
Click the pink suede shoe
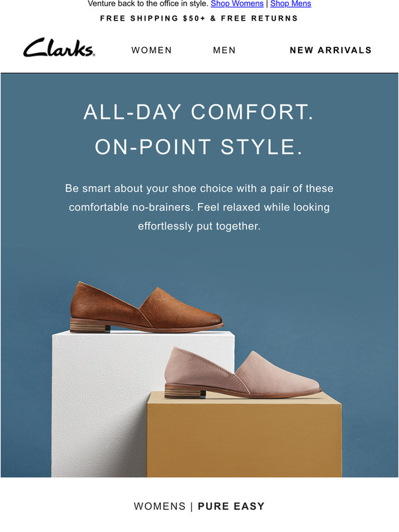click(x=242, y=373)
